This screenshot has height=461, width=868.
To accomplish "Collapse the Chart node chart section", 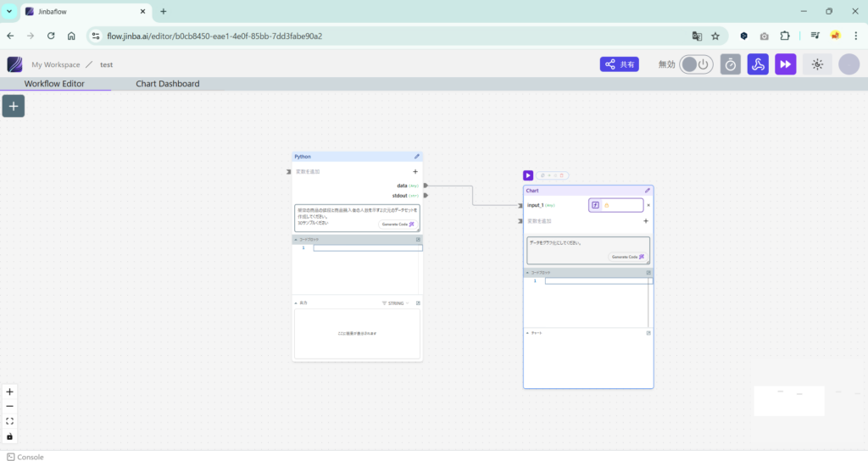I will click(529, 333).
